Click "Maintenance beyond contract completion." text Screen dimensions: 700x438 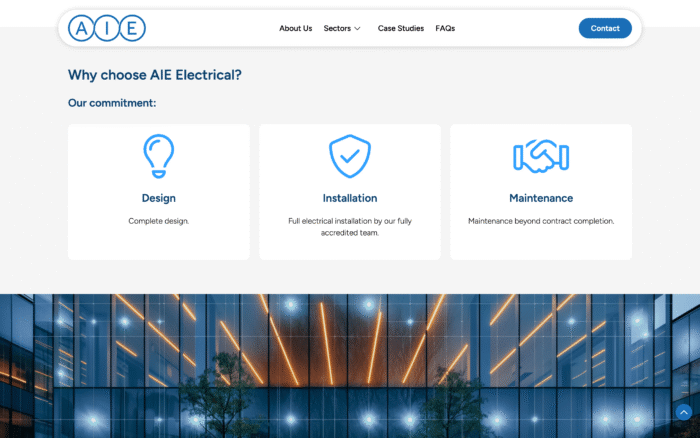click(x=541, y=221)
